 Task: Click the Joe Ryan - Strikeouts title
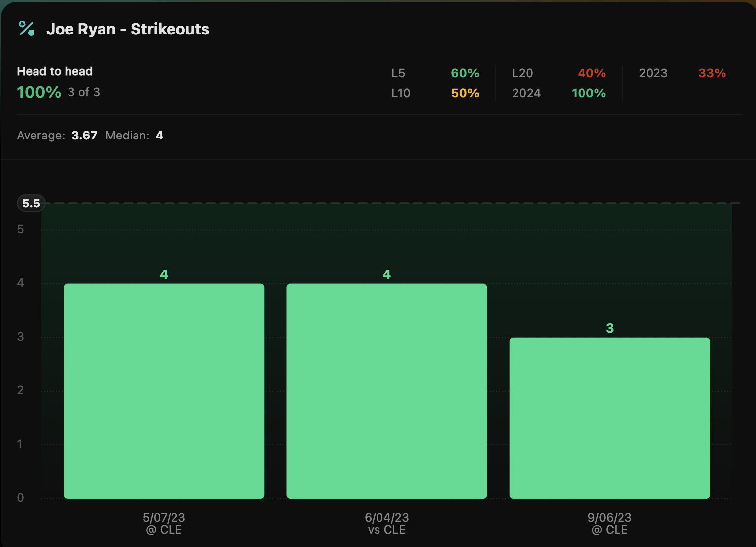click(x=128, y=29)
